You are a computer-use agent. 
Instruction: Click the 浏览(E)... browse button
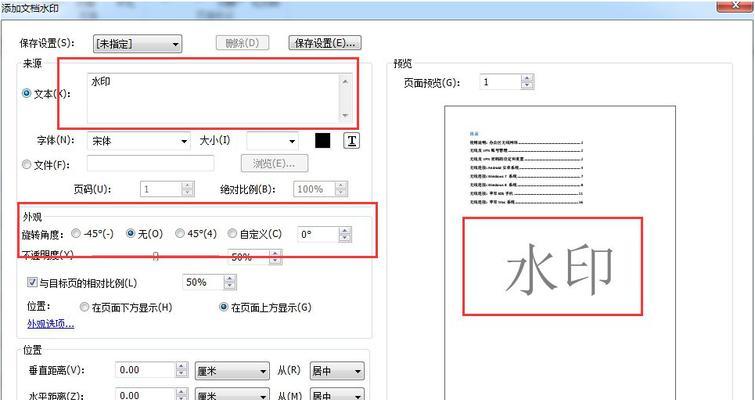pyautogui.click(x=274, y=163)
